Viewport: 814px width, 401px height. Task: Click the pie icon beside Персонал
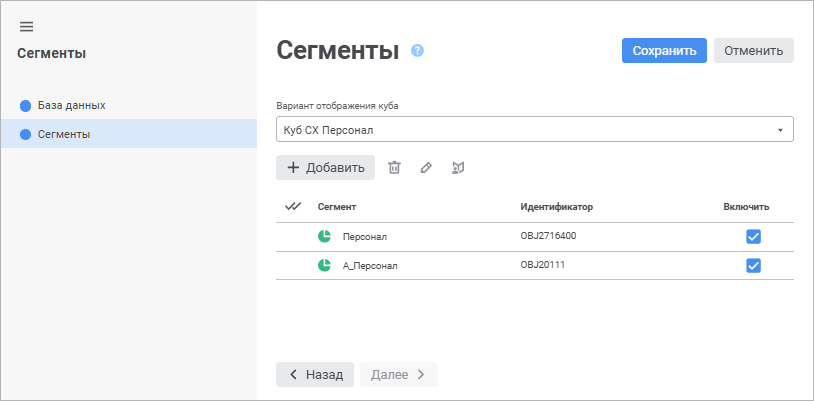click(x=324, y=237)
